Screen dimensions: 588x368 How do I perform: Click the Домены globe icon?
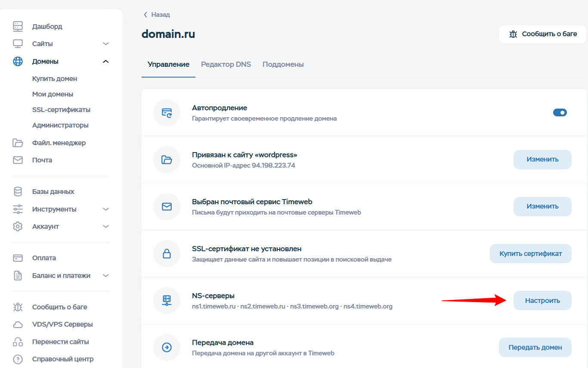click(18, 62)
